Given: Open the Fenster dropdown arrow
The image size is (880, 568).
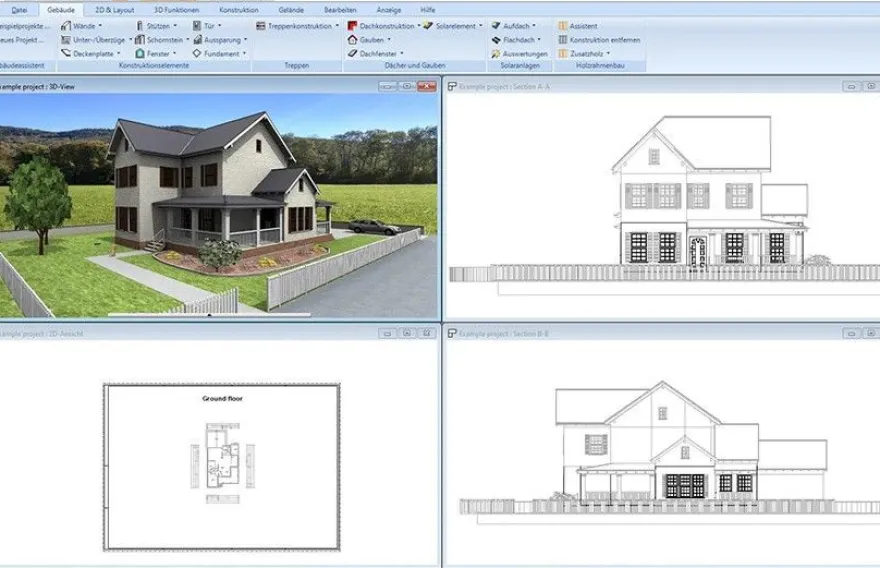Looking at the screenshot, I should coord(175,54).
